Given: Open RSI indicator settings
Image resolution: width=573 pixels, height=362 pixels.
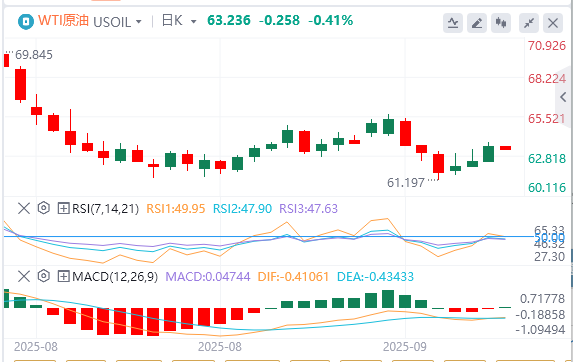Looking at the screenshot, I should 43,208.
